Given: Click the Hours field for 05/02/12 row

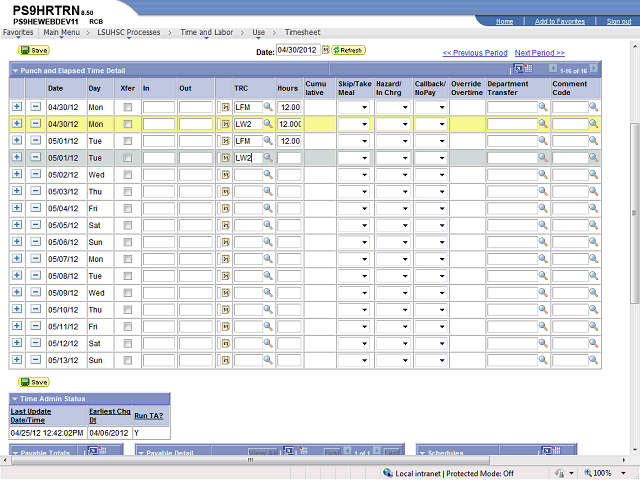Looking at the screenshot, I should point(289,174).
